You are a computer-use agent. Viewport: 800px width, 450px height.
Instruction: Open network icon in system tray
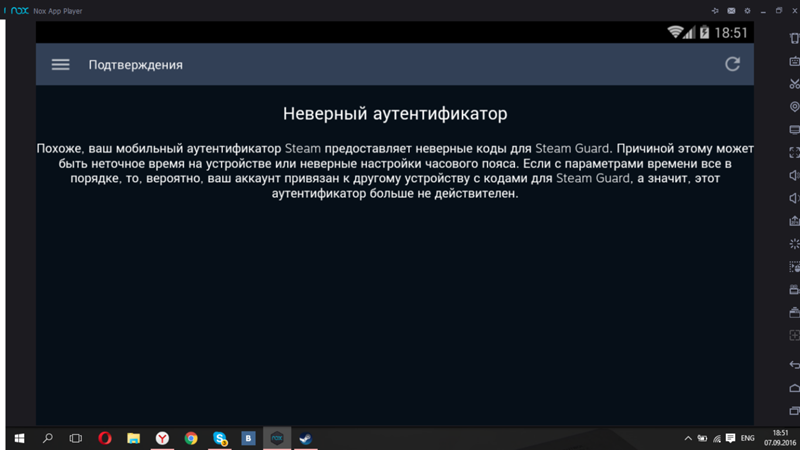(x=717, y=438)
